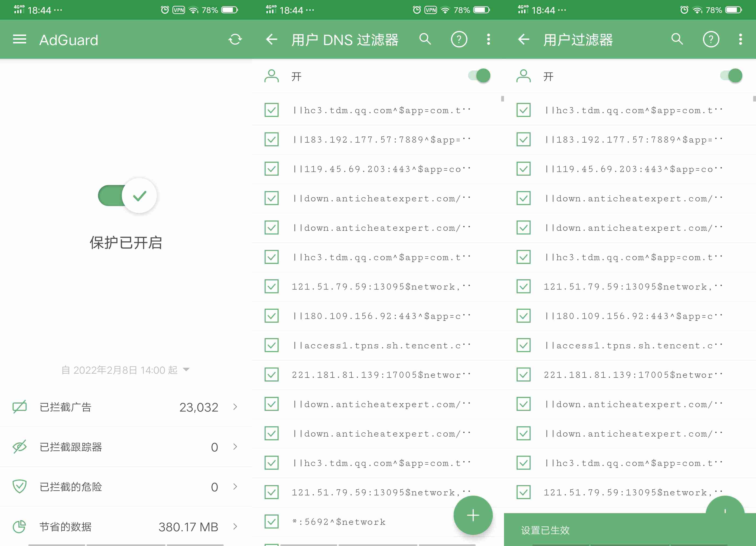
Task: Uncheck ||180.109.156.92:443 rule in 用户过滤器
Action: pos(523,316)
